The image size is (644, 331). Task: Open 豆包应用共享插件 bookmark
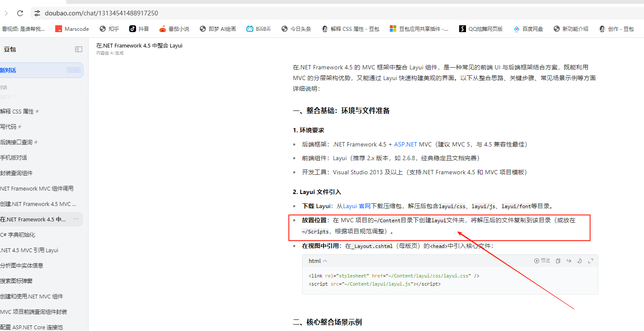click(419, 29)
